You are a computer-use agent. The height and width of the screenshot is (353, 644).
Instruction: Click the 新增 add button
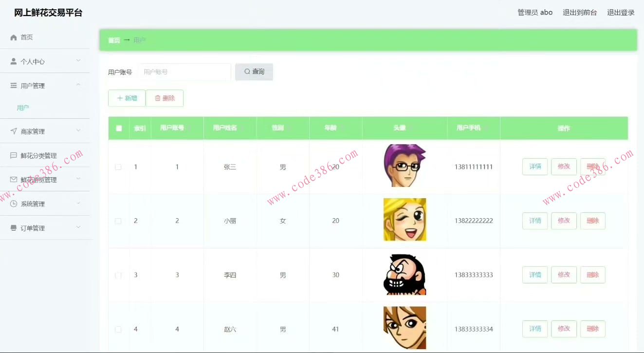(127, 98)
